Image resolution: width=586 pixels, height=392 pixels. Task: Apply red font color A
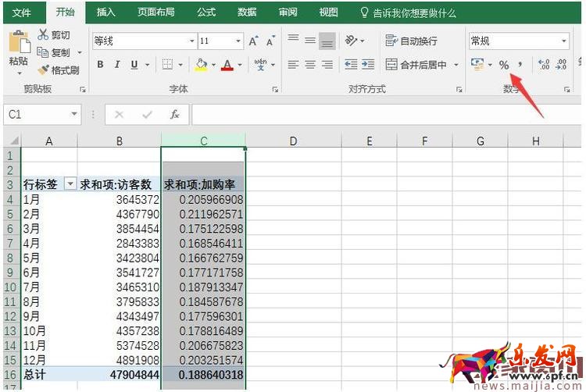(227, 65)
